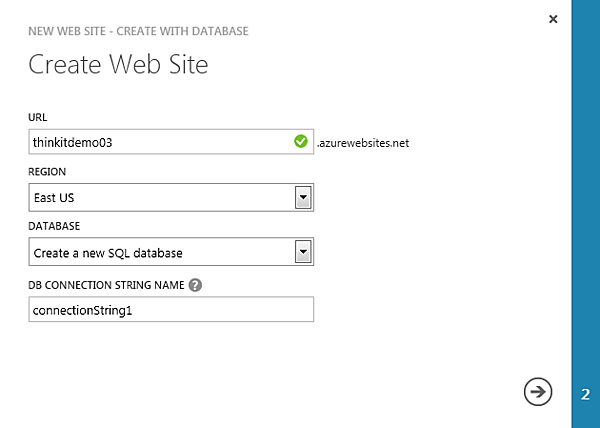600x428 pixels.
Task: Open the East US region combo box
Action: 160,198
